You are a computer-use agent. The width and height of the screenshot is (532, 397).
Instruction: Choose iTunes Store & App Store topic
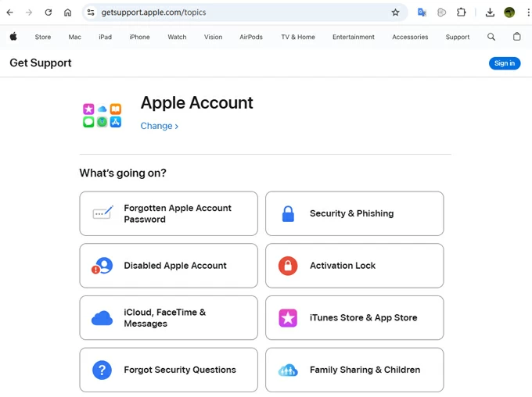pos(354,318)
